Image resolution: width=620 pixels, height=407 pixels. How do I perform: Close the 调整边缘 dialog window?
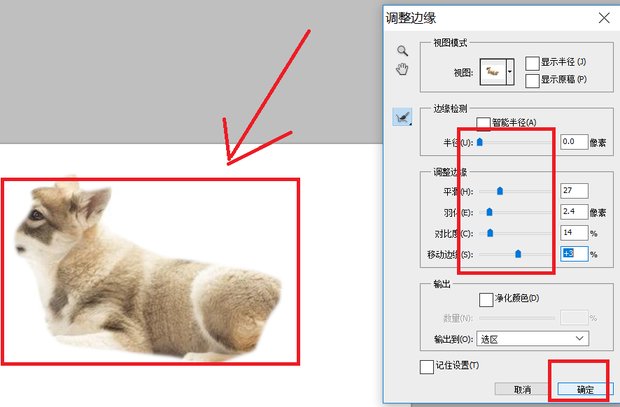tap(603, 17)
